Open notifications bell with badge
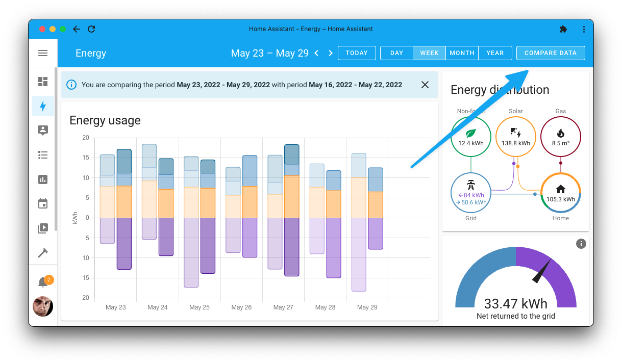 (x=43, y=280)
